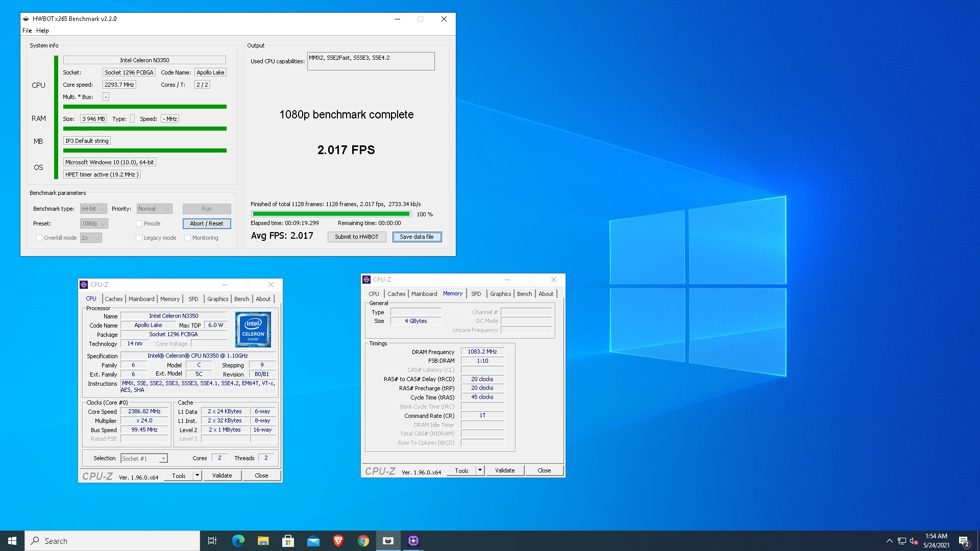Open SPD tab in right CPU-Z
Viewport: 980px width, 551px height.
(476, 294)
